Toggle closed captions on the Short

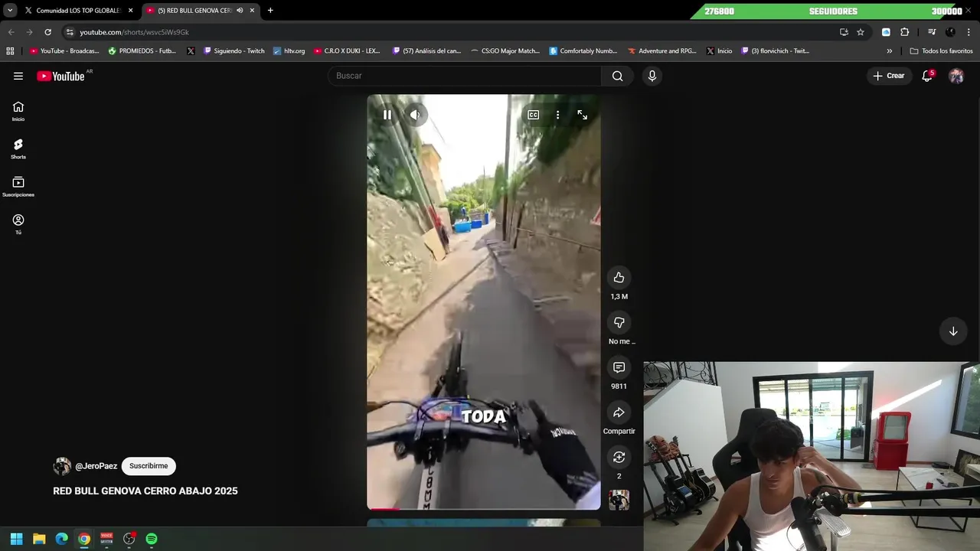pos(534,115)
